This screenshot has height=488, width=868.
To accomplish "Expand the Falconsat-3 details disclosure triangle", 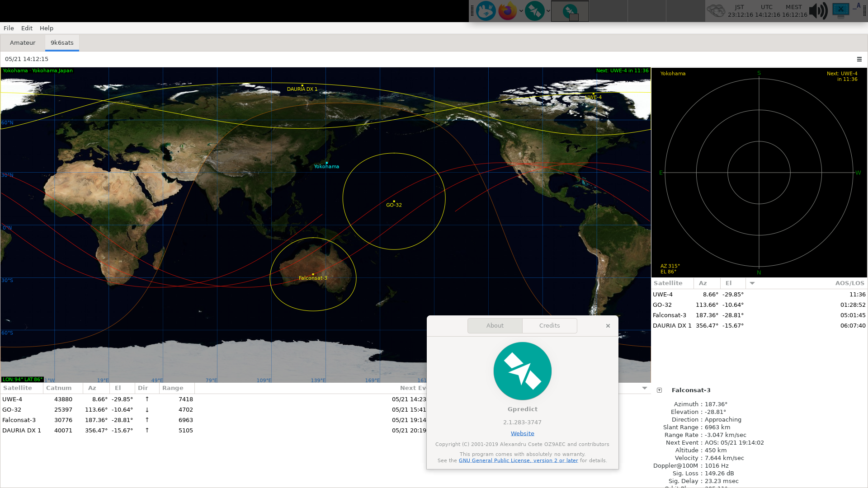I will (660, 390).
